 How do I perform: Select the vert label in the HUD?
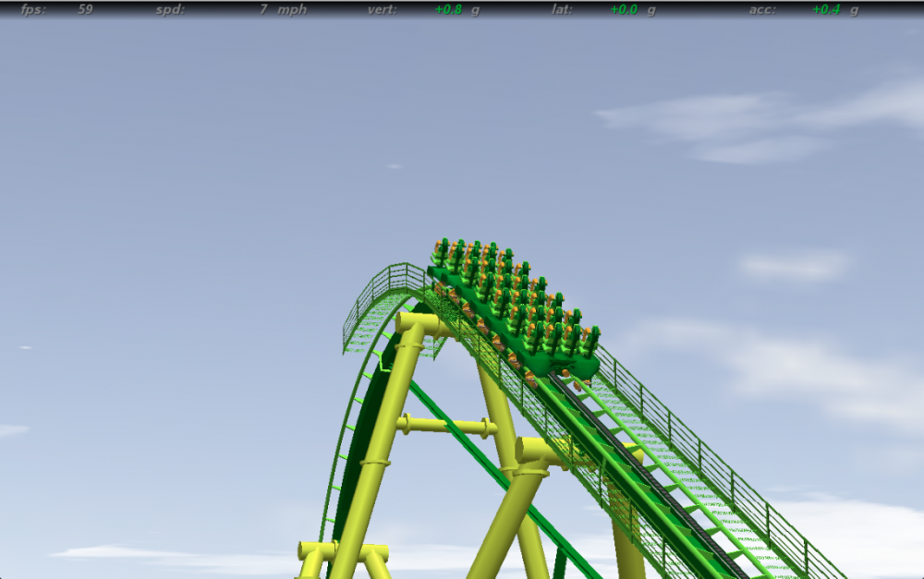coord(382,9)
